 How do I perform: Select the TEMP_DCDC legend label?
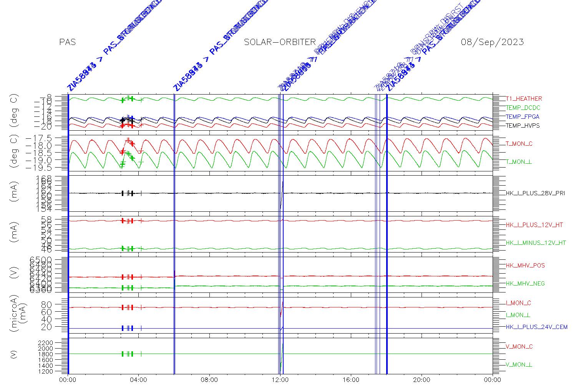[x=523, y=108]
